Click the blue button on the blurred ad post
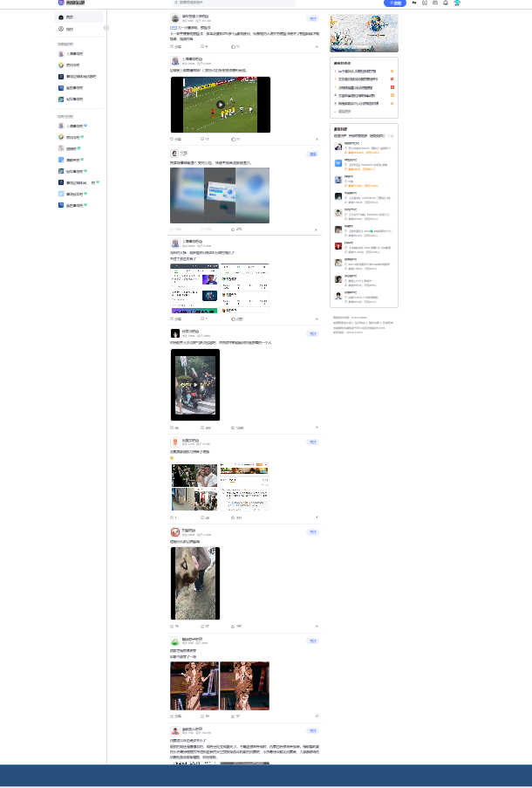Image resolution: width=532 pixels, height=788 pixels. [x=312, y=154]
